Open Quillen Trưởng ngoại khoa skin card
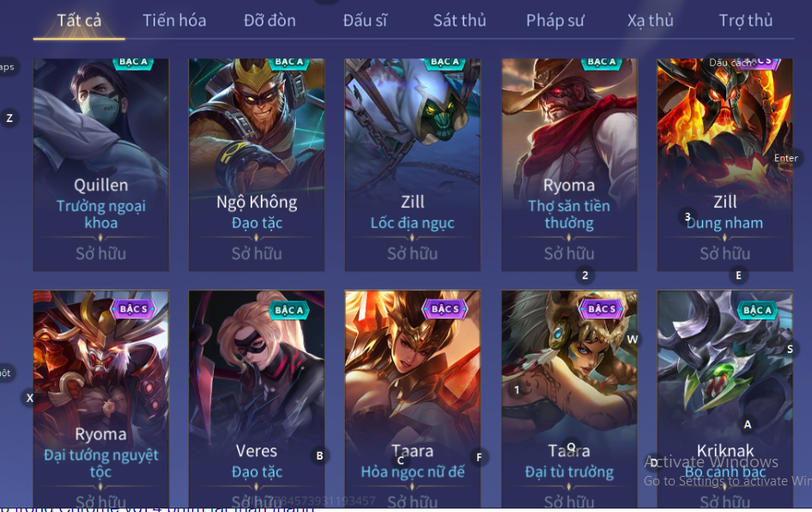Screen dimensions: 812x512 pyautogui.click(x=101, y=164)
